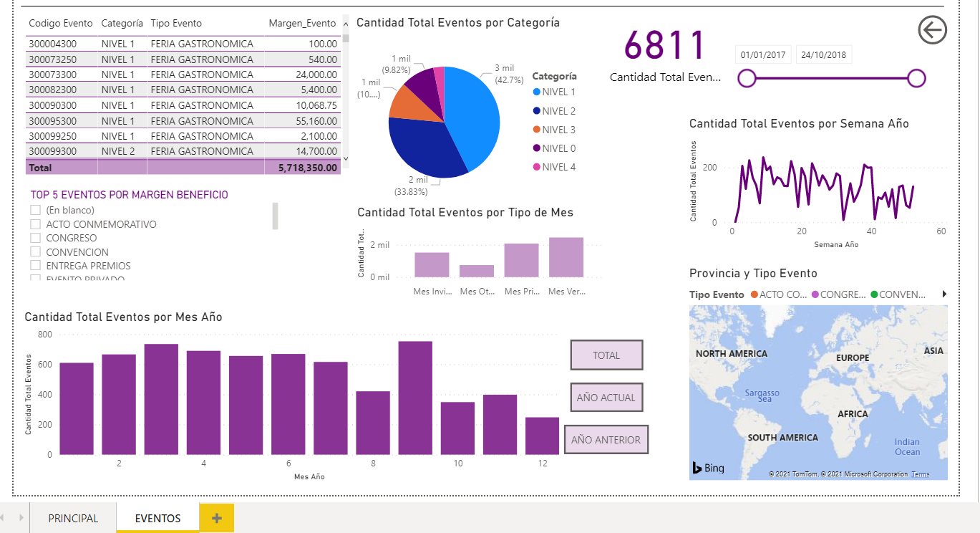Viewport: 980px width, 533px height.
Task: Check the ACTO CONMEMORATIVO checkbox
Action: tap(35, 224)
